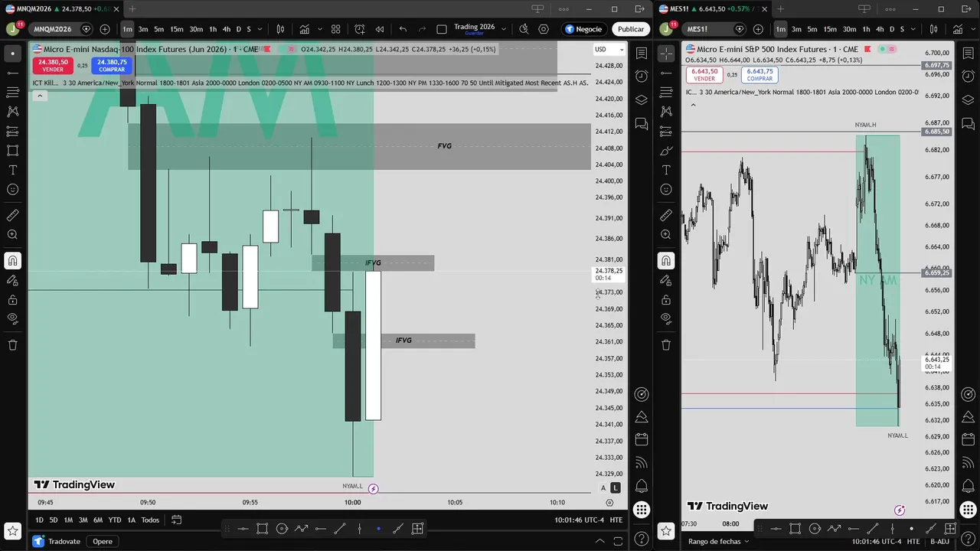Expand interval list arrow in MES1! toolbar
Screen dimensions: 980x551
tap(914, 29)
